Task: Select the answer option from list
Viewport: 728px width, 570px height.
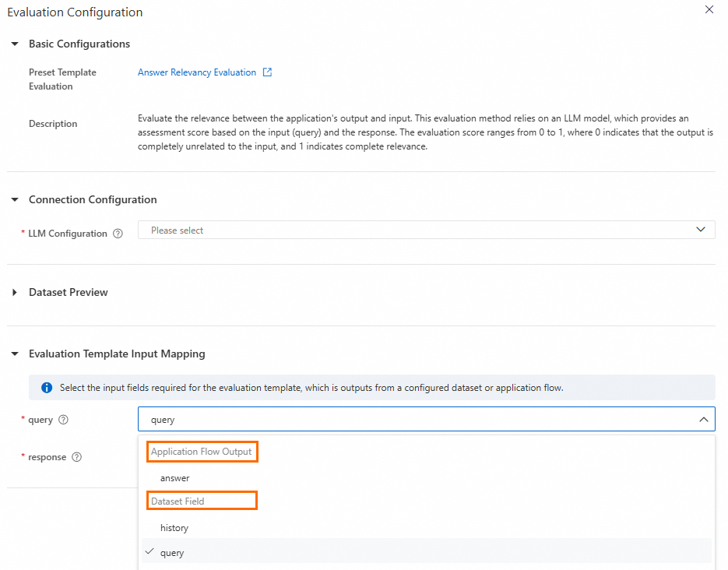Action: point(175,478)
